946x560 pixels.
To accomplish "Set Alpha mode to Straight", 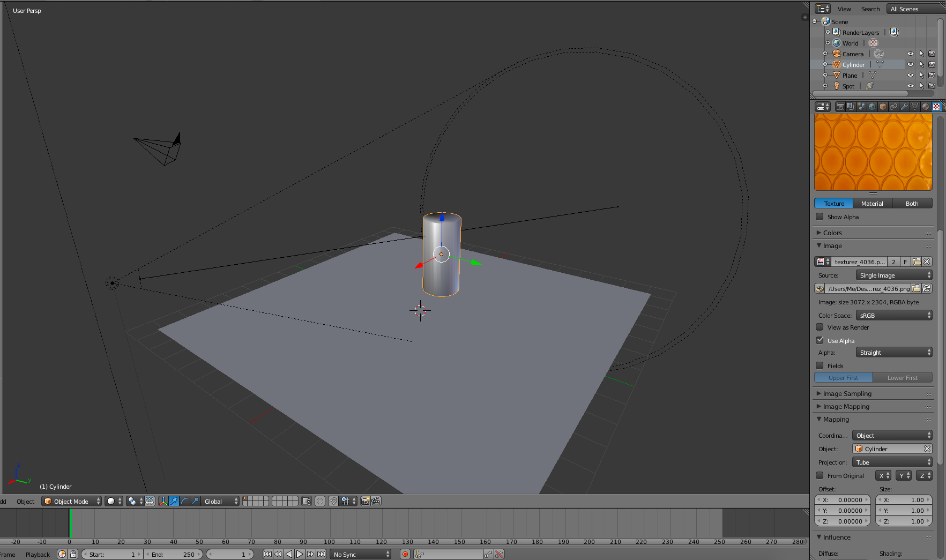I will 893,352.
